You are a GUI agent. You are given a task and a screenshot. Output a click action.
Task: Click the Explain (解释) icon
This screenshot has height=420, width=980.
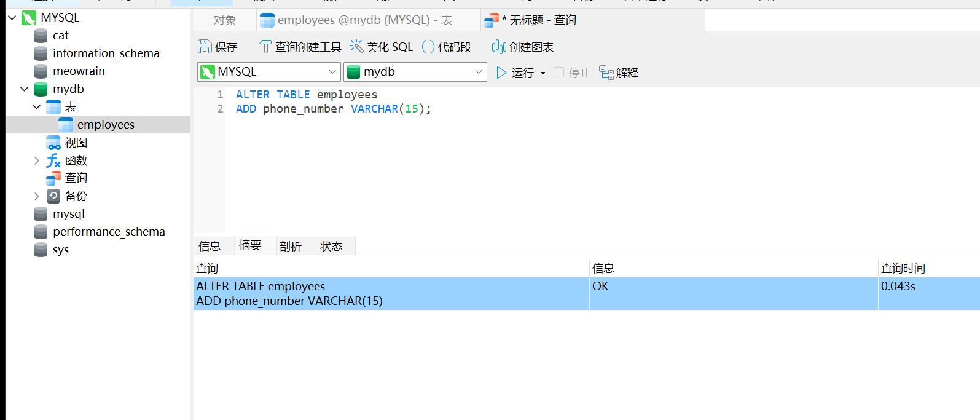(606, 73)
